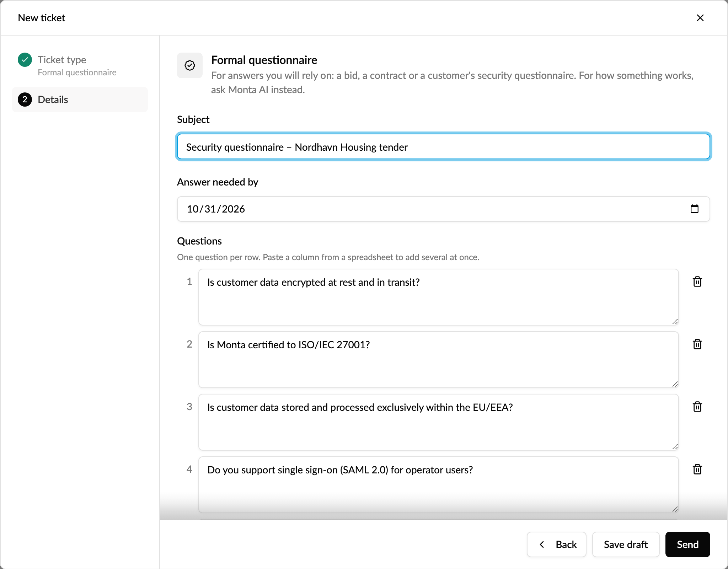Edit question 3 about EU/EEA data
Image resolution: width=728 pixels, height=569 pixels.
pyautogui.click(x=438, y=422)
